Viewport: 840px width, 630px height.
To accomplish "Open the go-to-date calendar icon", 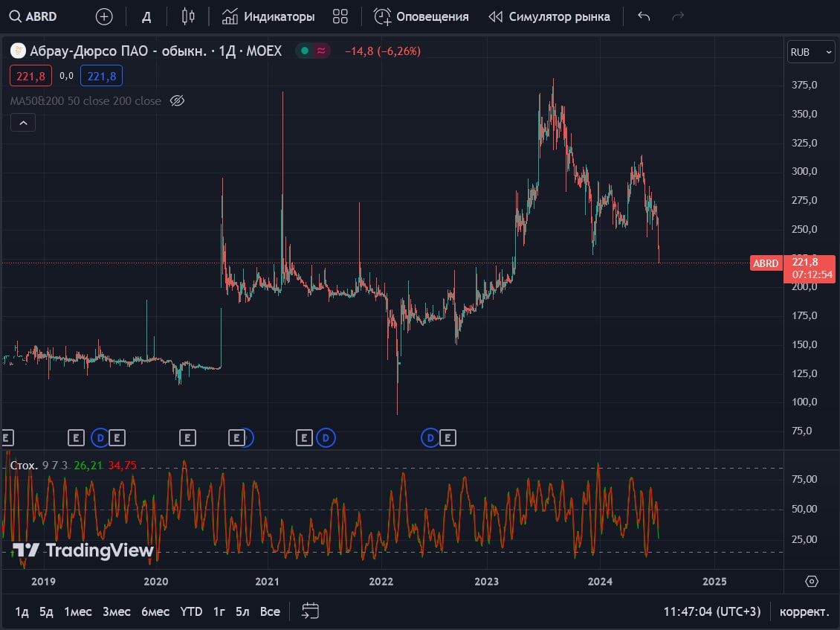I will click(x=310, y=611).
